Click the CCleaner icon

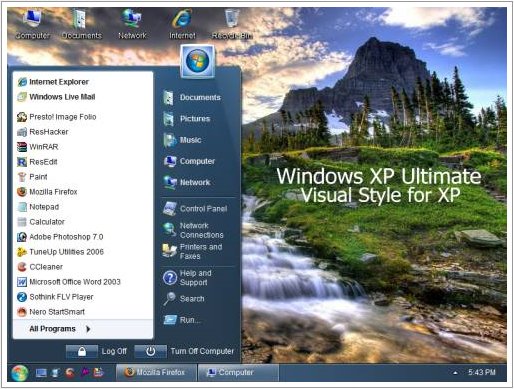pos(22,267)
